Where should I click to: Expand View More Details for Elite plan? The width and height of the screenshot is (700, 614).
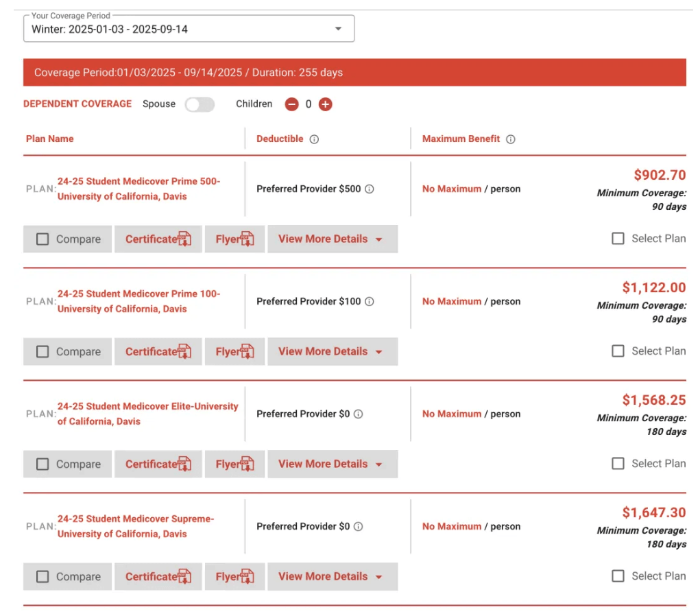pyautogui.click(x=333, y=464)
